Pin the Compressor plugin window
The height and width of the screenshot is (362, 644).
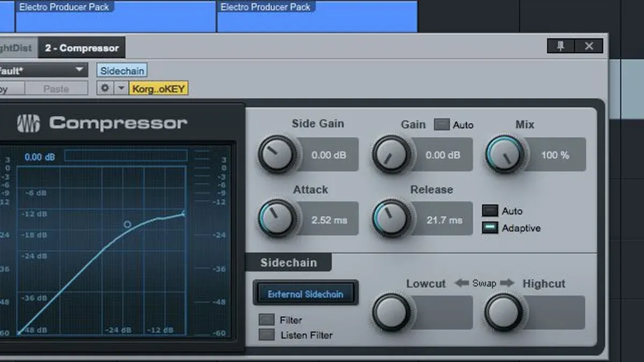tap(561, 46)
